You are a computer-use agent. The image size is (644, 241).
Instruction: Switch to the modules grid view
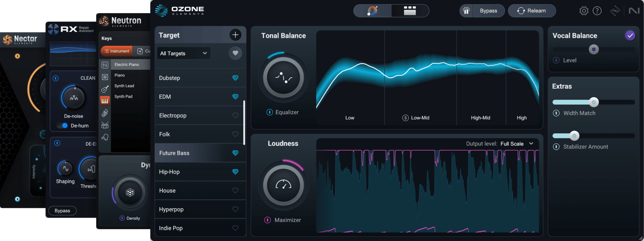coord(410,11)
